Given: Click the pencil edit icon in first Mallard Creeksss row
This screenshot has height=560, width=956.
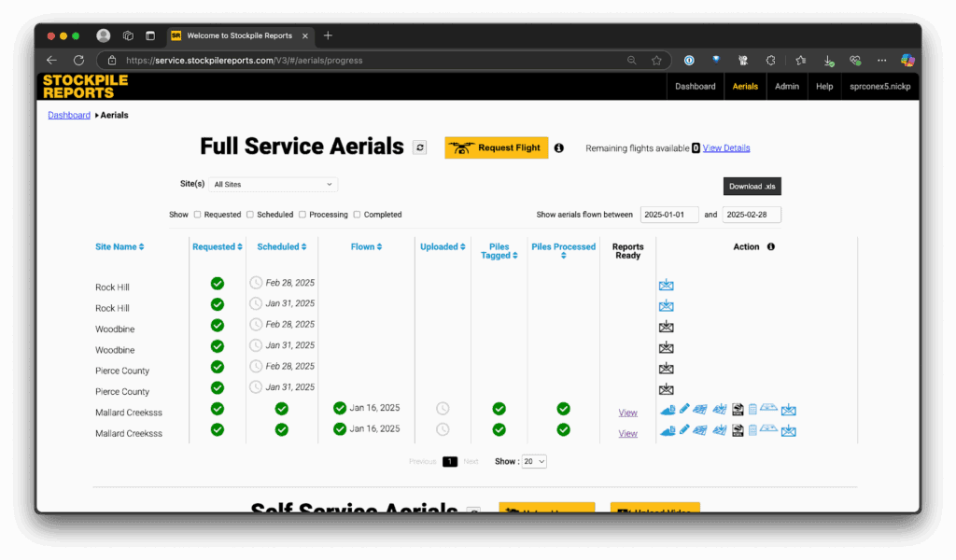Looking at the screenshot, I should pyautogui.click(x=684, y=409).
